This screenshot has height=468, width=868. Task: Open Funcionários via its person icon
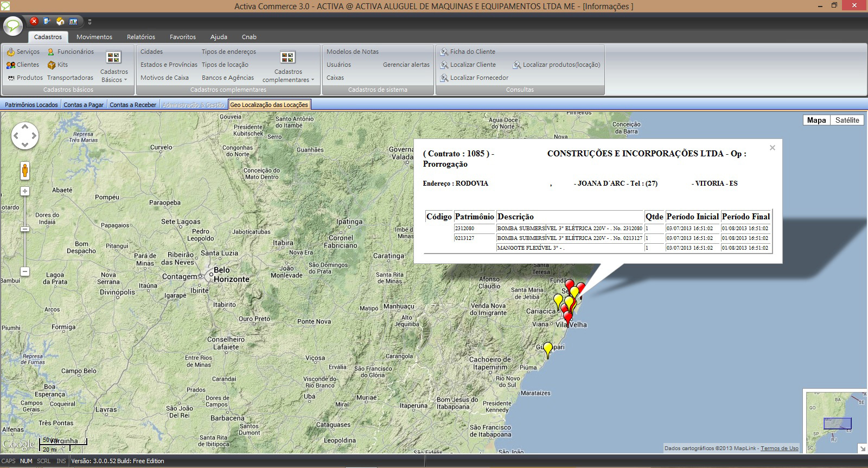(x=51, y=52)
